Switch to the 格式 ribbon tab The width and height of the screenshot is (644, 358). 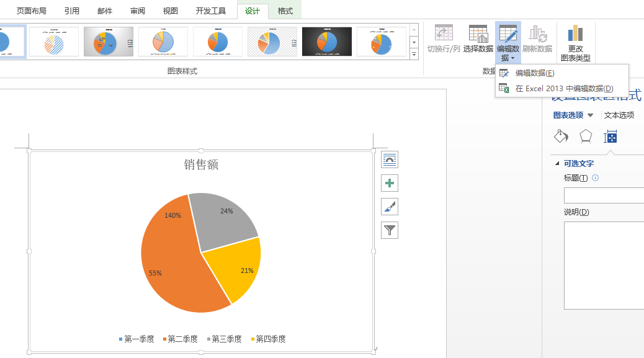[285, 11]
